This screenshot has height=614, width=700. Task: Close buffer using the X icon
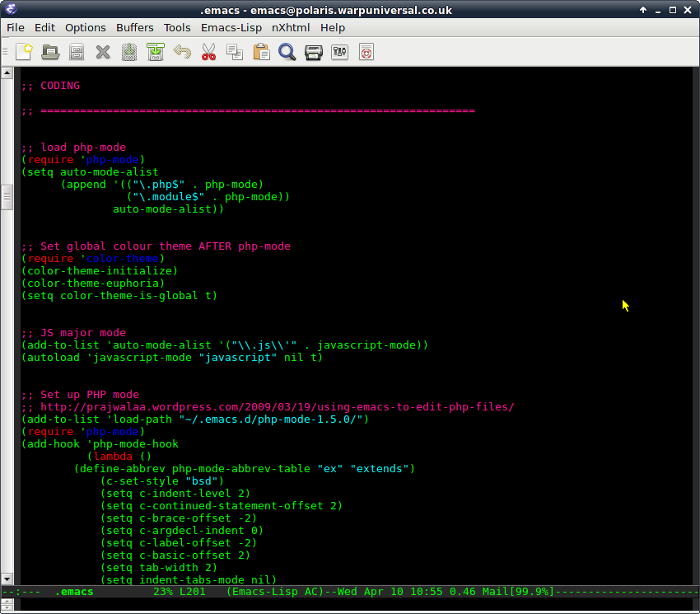tap(103, 52)
